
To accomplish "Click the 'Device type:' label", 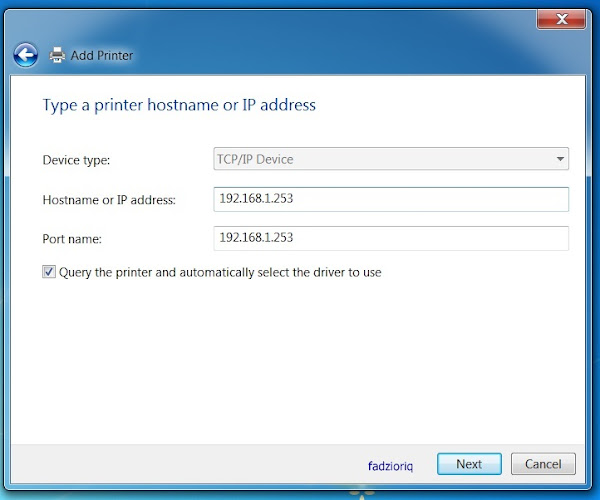I will click(76, 160).
